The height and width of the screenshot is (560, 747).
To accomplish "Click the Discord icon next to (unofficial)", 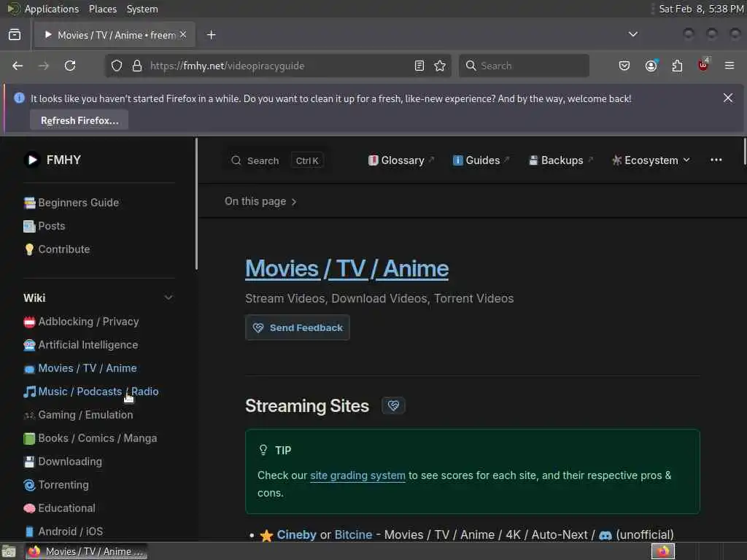I will (605, 535).
